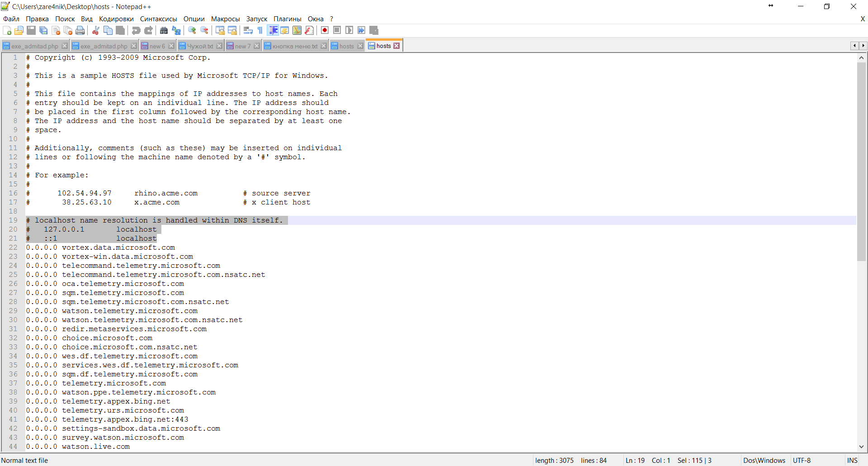Click the Close document toolbar icon

56,30
